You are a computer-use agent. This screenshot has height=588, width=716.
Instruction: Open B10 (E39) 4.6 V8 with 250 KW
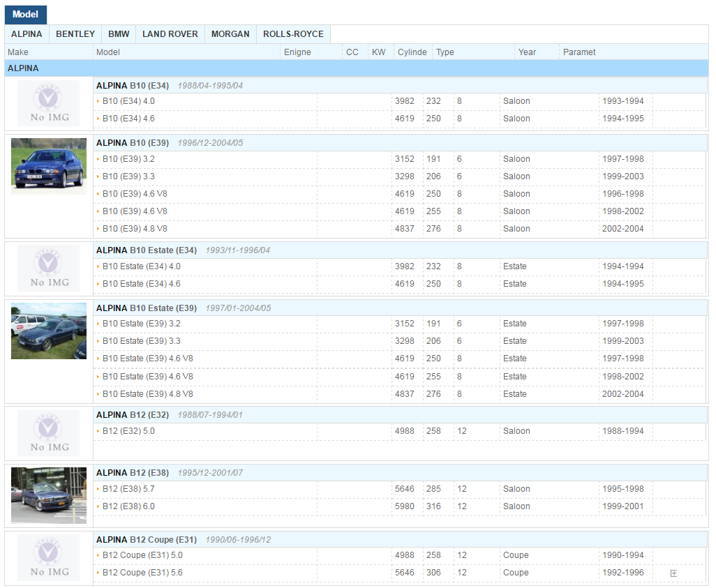point(135,194)
